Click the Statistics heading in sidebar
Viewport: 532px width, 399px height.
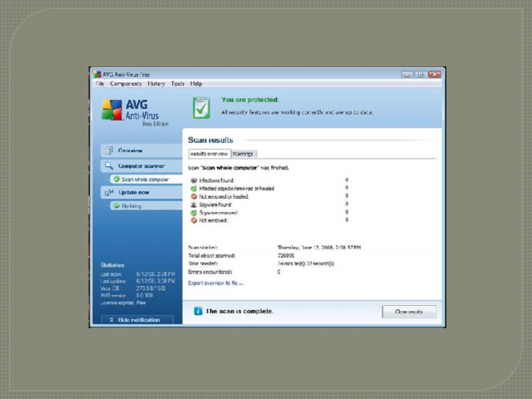[112, 265]
